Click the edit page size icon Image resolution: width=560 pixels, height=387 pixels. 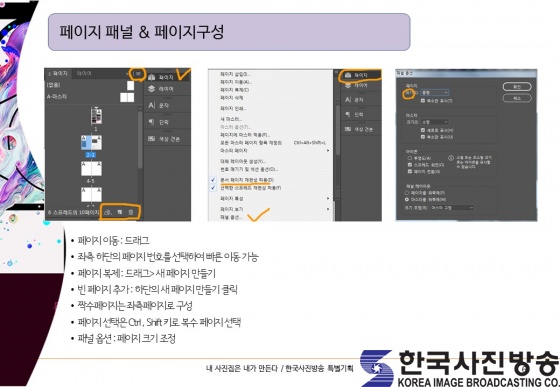click(x=107, y=212)
